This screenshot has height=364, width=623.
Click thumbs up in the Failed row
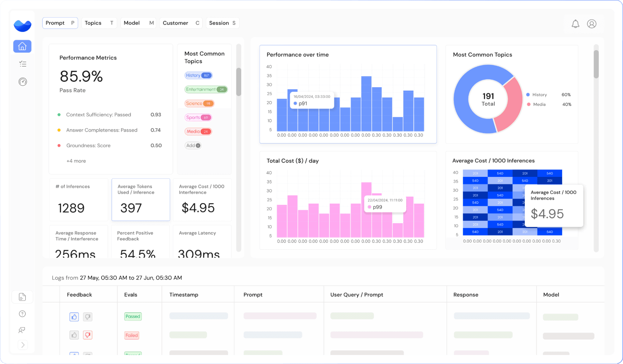74,335
